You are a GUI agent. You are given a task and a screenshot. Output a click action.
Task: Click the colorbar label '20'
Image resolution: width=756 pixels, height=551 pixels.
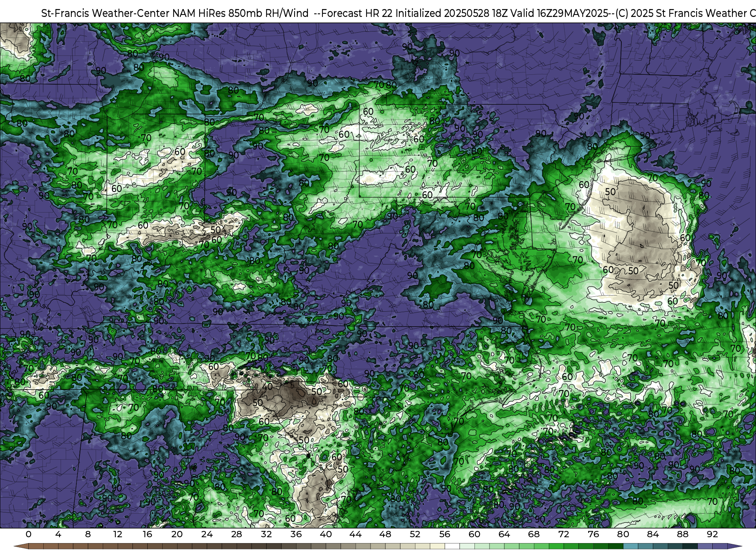(x=177, y=534)
